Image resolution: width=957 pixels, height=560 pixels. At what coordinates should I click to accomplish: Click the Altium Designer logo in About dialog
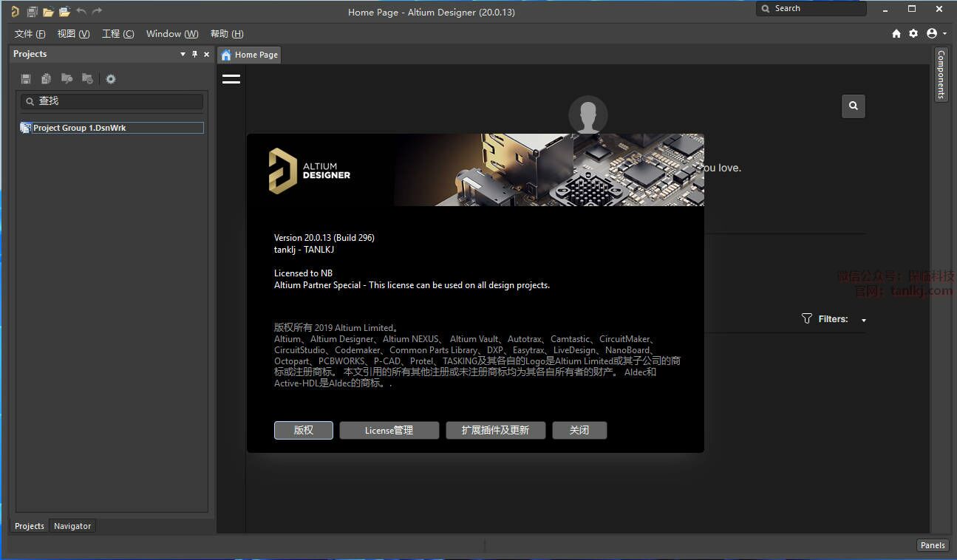[x=309, y=171]
